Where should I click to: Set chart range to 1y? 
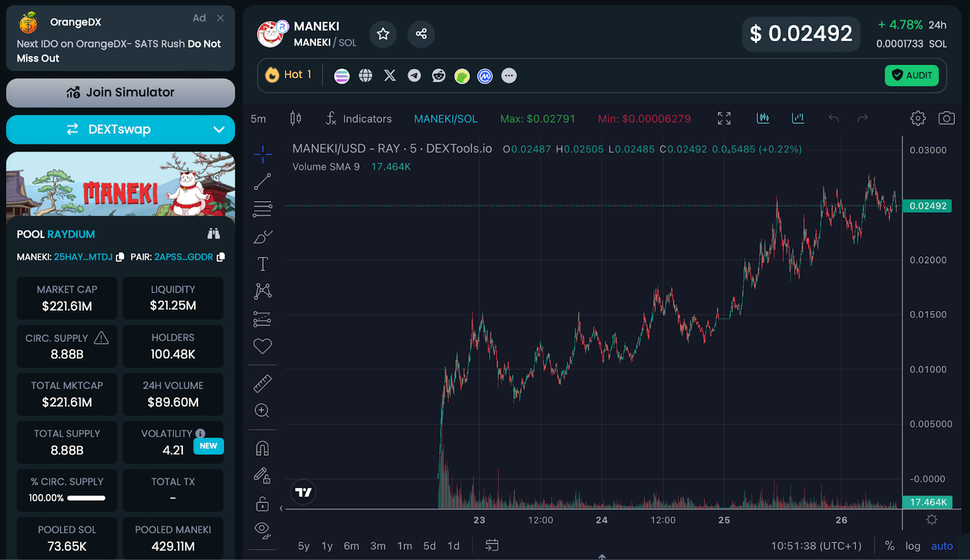[x=327, y=546]
